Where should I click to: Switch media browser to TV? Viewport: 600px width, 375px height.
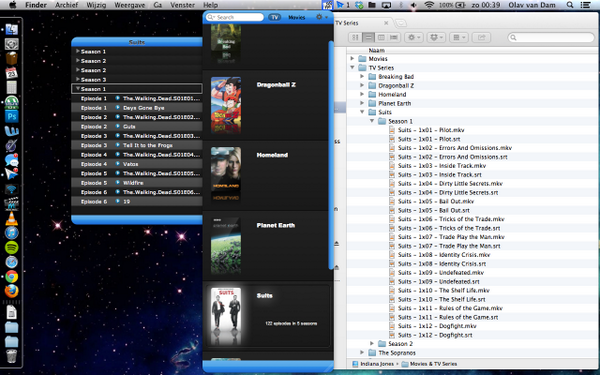coord(274,17)
